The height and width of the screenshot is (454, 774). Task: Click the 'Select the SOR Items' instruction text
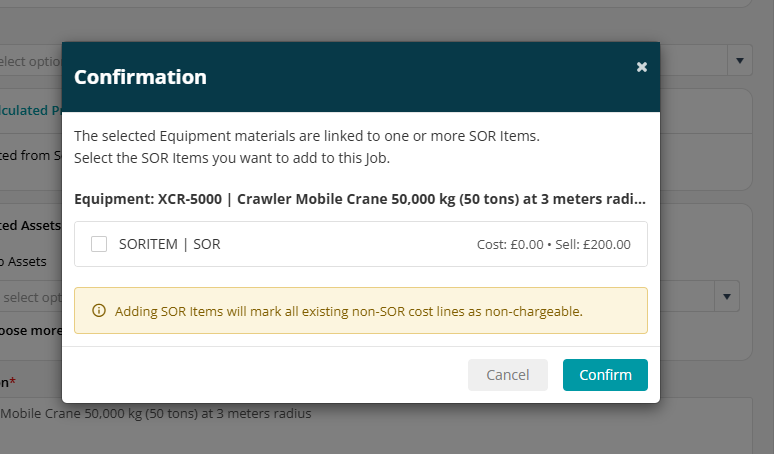232,158
